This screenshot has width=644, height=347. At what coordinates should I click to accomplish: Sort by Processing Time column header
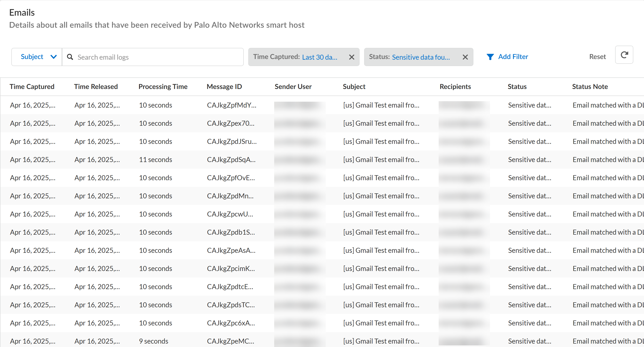[x=163, y=86]
